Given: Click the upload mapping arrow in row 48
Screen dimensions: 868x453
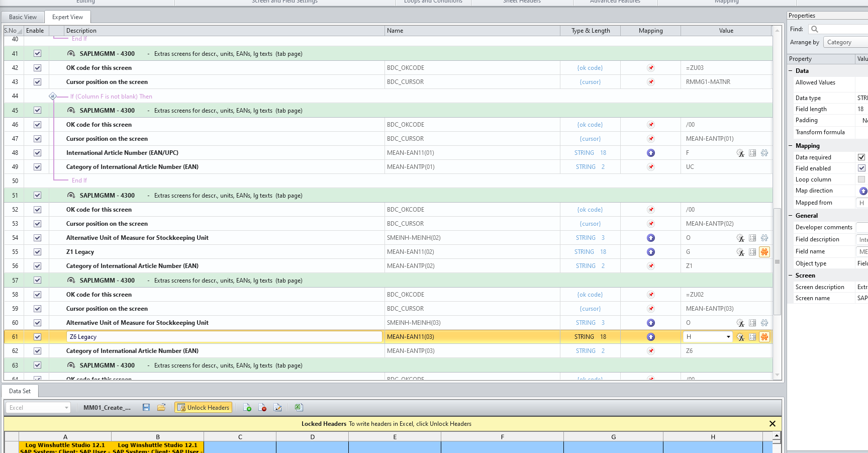Looking at the screenshot, I should (651, 153).
